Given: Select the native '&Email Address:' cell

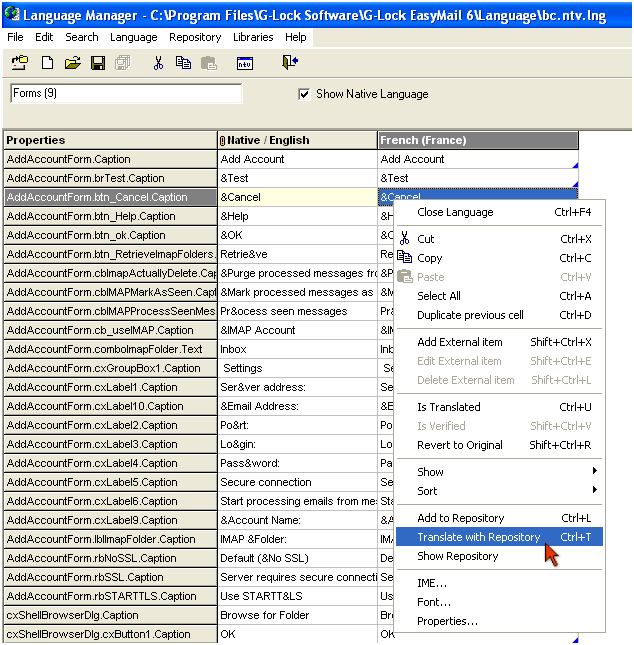Looking at the screenshot, I should [x=297, y=406].
